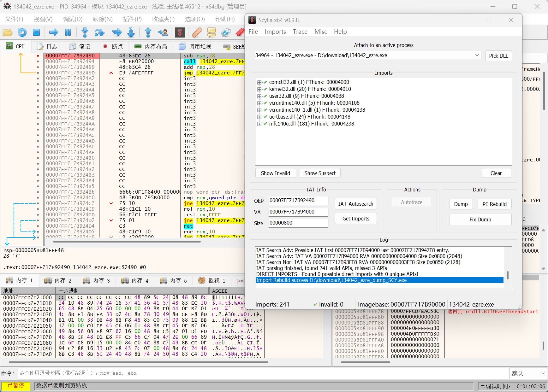The image size is (548, 392).
Task: Open the attached process dropdown
Action: point(477,56)
